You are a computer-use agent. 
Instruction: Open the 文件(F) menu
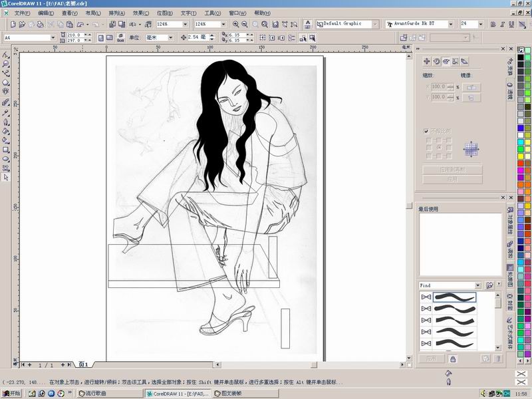coord(22,13)
